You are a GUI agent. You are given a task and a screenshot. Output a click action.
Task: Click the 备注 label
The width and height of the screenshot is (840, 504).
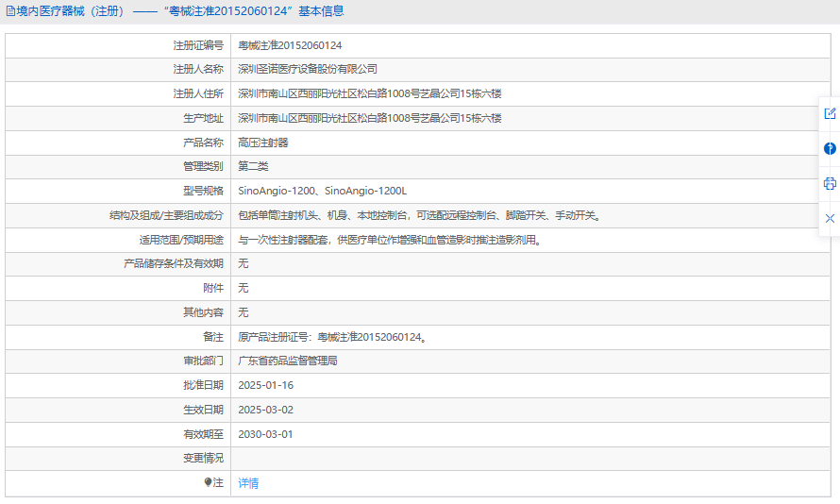pyautogui.click(x=213, y=337)
